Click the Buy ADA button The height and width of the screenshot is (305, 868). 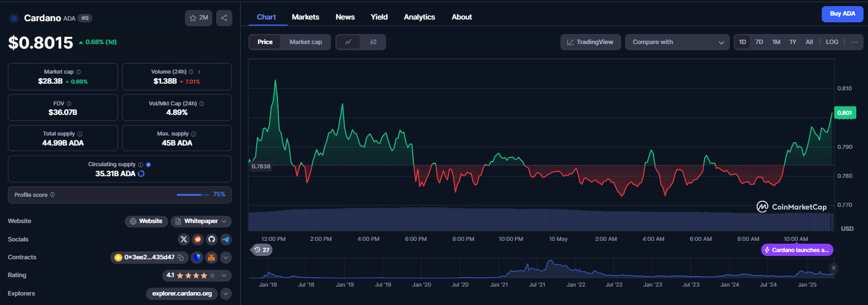(842, 13)
